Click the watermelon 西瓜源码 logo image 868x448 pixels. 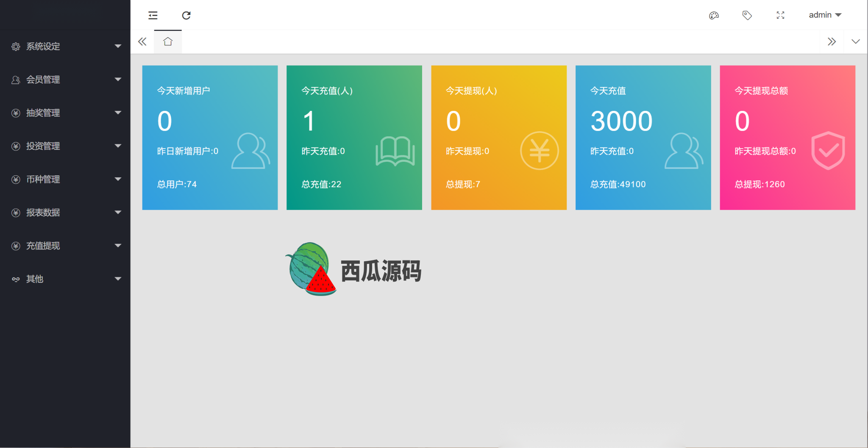pos(353,269)
